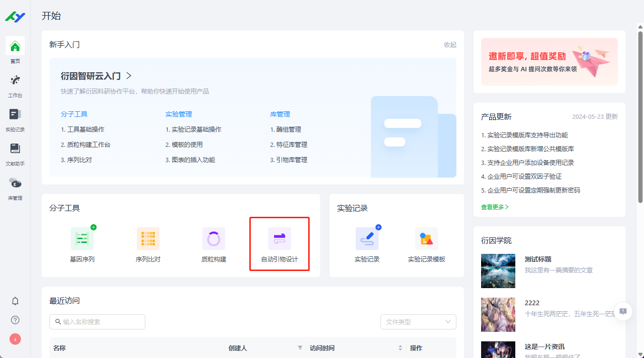
Task: Open the 创建人 column filter
Action: coord(301,348)
